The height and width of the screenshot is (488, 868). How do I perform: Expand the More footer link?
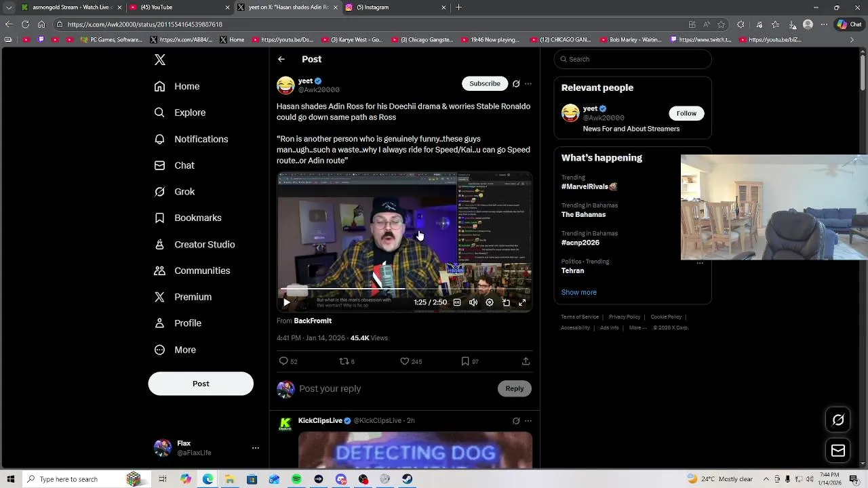tap(637, 327)
